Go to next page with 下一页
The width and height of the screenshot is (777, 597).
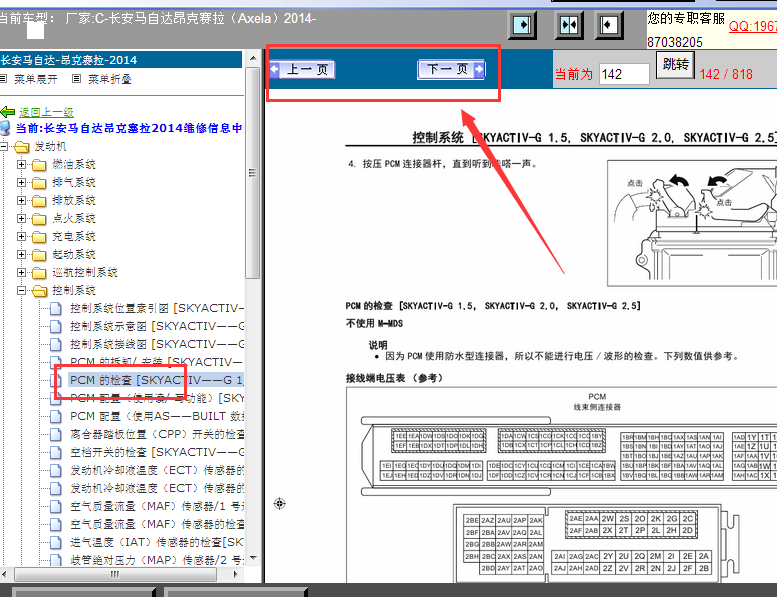click(451, 69)
